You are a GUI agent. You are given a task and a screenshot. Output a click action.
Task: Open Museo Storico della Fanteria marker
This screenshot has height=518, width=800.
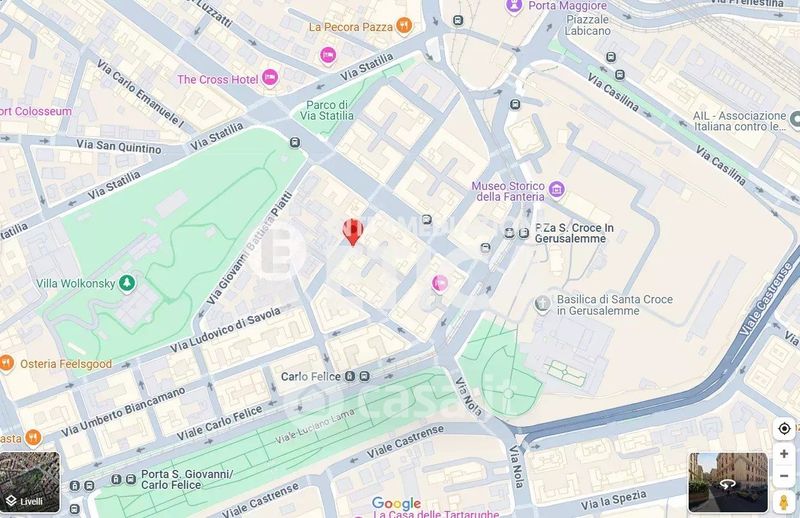click(556, 190)
